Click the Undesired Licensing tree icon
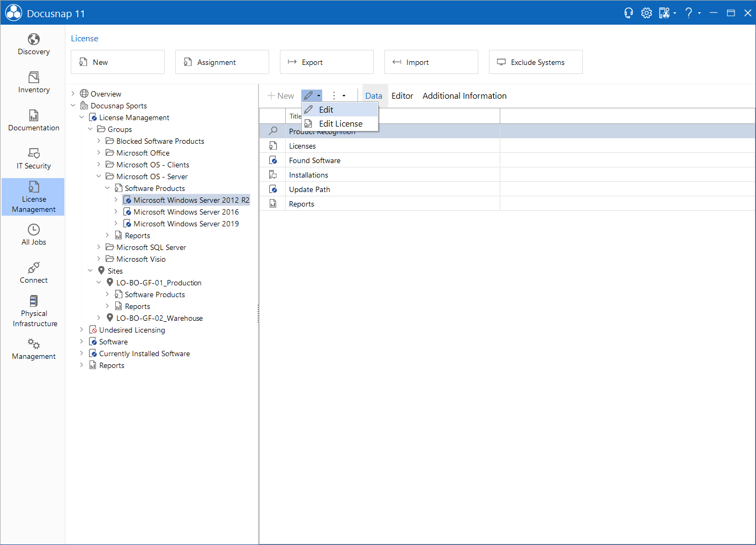 point(93,329)
